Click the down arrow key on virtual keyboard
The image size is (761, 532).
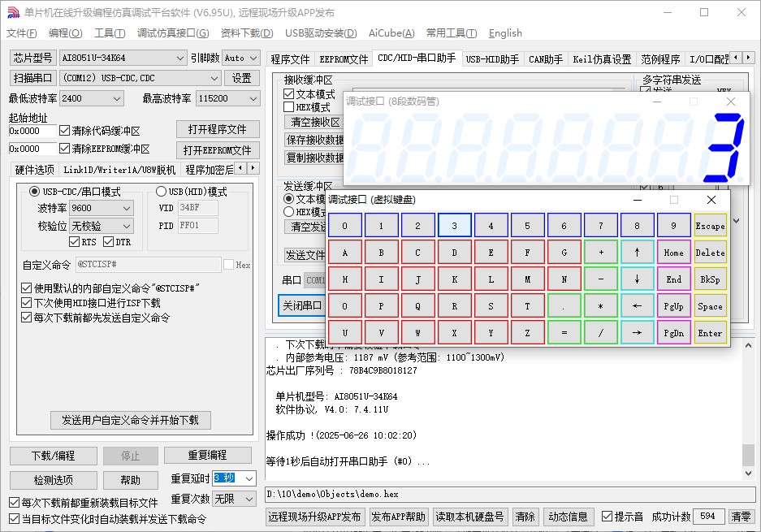637,279
